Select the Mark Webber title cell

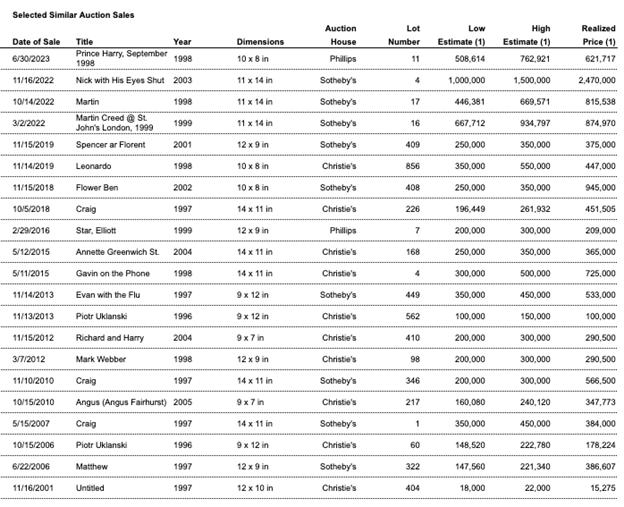pos(100,359)
